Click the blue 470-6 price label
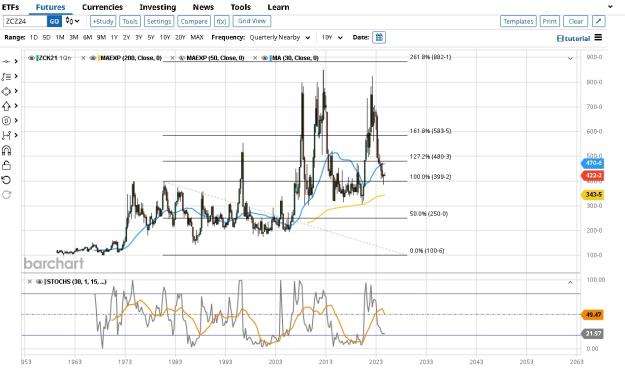Image resolution: width=625 pixels, height=369 pixels. tap(592, 163)
